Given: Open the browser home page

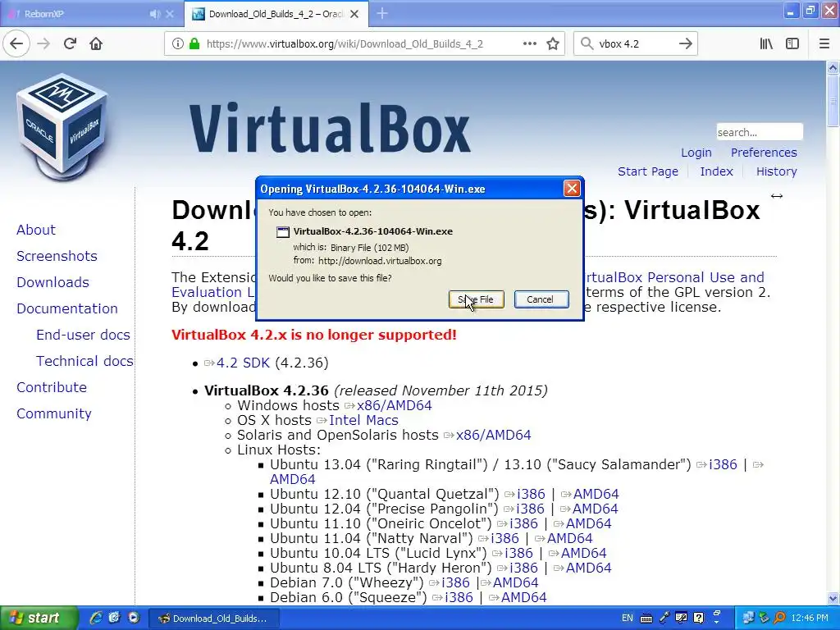Looking at the screenshot, I should 96,44.
